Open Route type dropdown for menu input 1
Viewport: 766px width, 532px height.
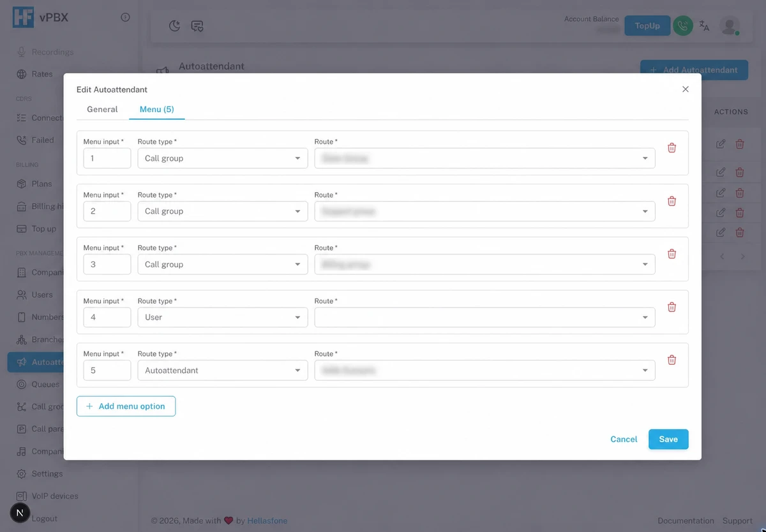[x=223, y=158]
